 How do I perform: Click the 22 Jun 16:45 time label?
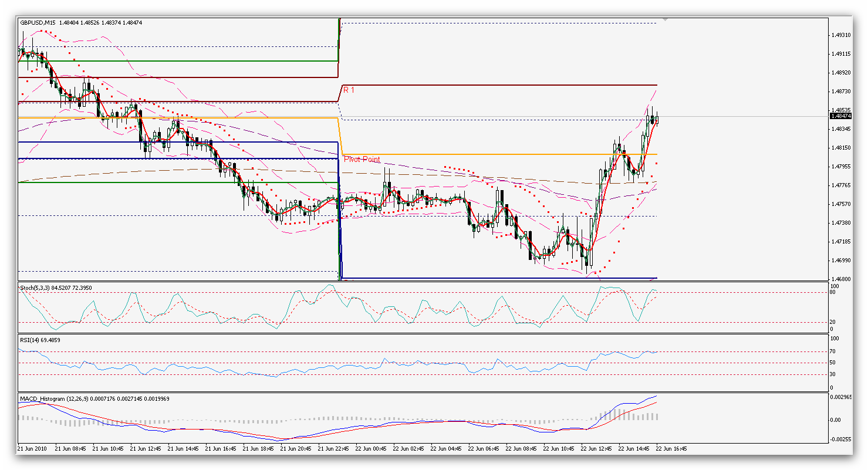(x=671, y=448)
